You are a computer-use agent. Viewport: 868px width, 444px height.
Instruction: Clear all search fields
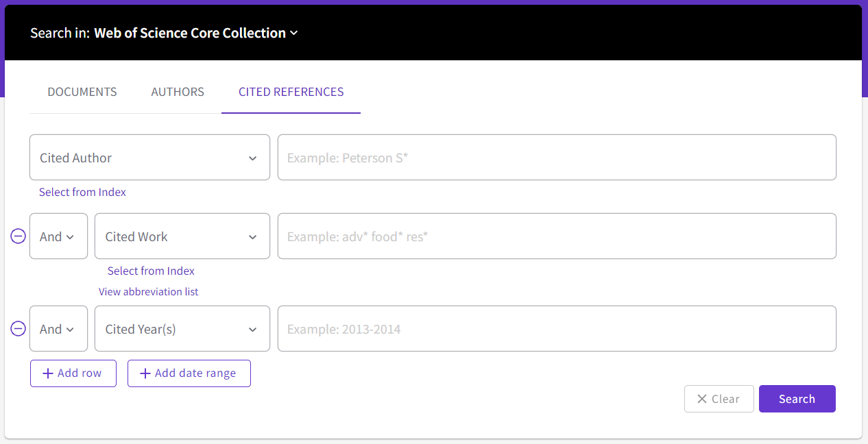coord(719,399)
